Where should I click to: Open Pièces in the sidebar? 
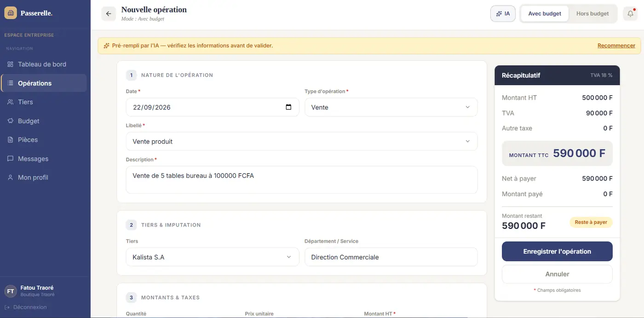coord(44,140)
